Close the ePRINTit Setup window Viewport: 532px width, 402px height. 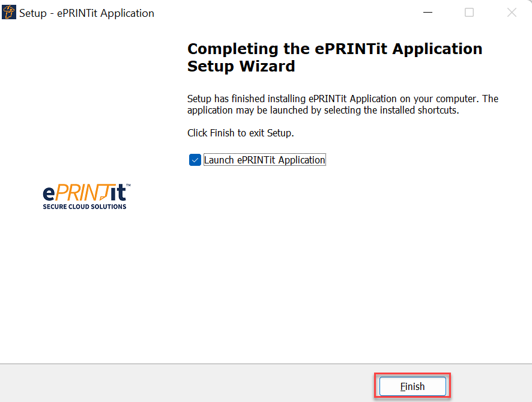tap(512, 13)
